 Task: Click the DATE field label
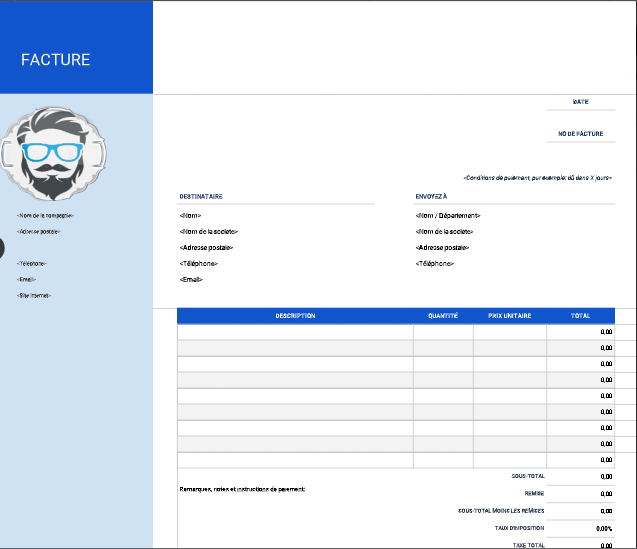pos(581,102)
